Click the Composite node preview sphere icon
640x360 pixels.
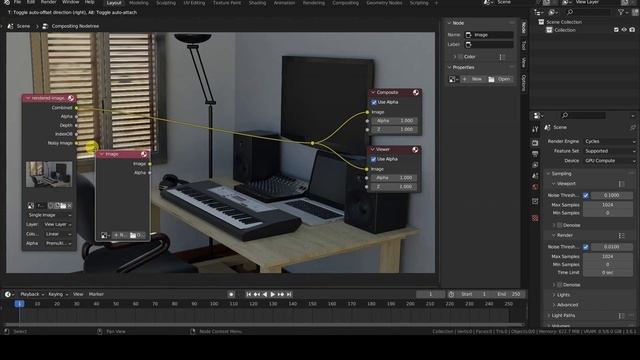click(x=416, y=92)
